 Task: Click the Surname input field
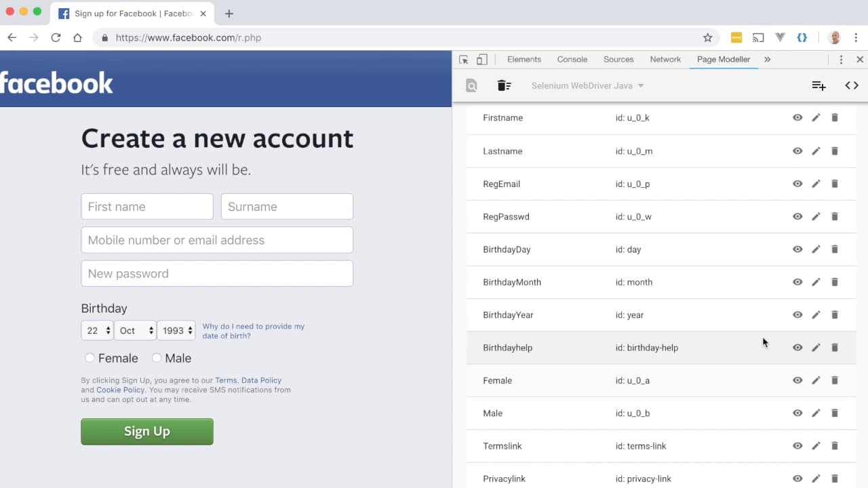(287, 207)
